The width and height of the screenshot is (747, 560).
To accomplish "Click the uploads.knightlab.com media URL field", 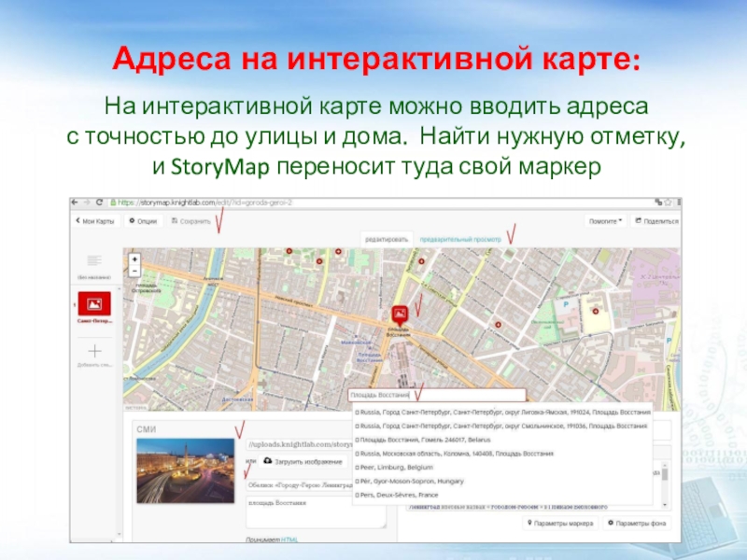I will point(300,445).
